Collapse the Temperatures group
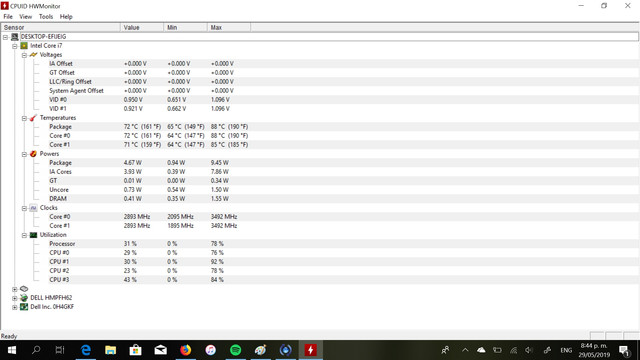This screenshot has width=640, height=360. click(x=24, y=118)
